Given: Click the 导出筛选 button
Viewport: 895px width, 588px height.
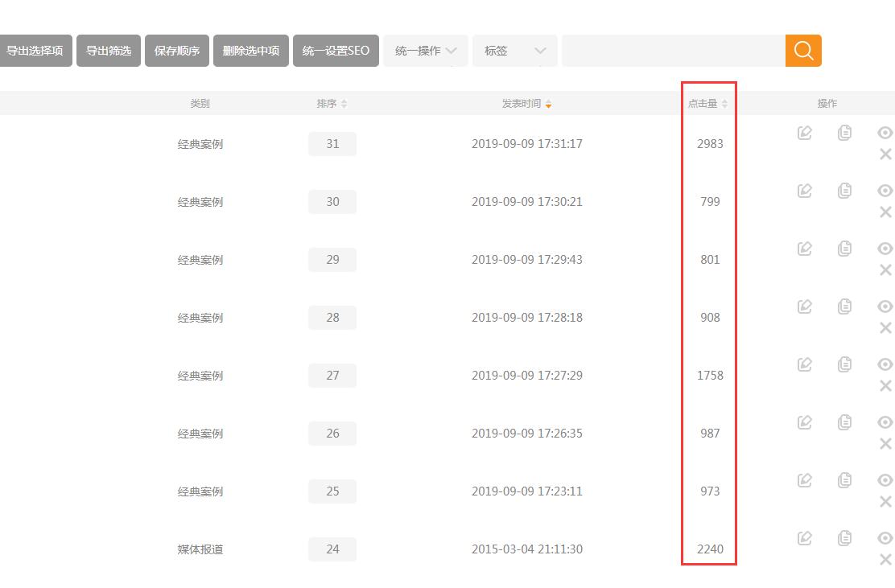Looking at the screenshot, I should (109, 51).
